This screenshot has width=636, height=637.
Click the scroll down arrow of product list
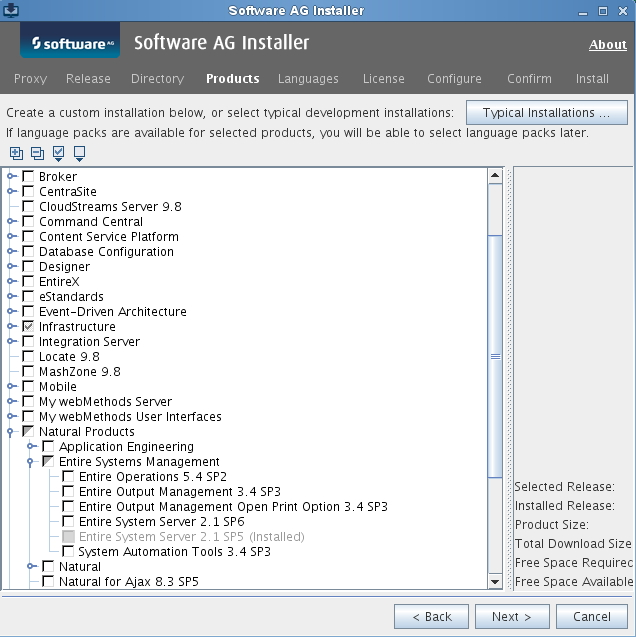click(495, 581)
